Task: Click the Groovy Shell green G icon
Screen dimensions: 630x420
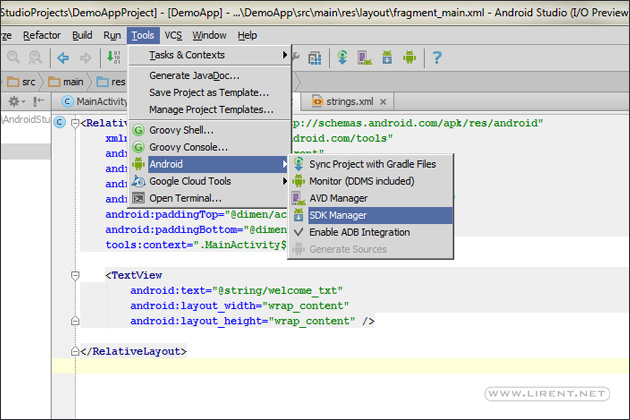Action: [138, 130]
